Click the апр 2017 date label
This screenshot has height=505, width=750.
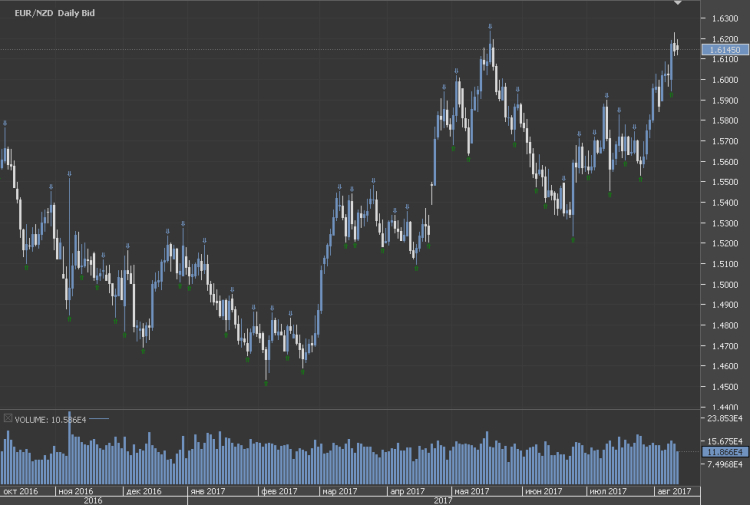tap(408, 491)
